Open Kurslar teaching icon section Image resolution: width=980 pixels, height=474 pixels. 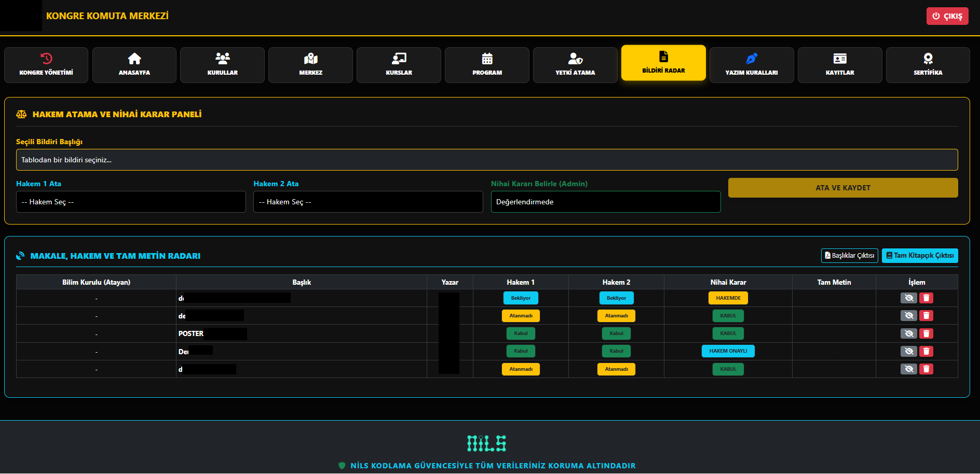pos(399,65)
